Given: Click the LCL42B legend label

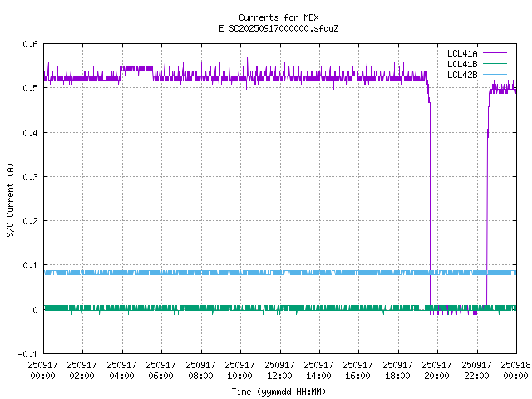Looking at the screenshot, I should click(463, 74).
